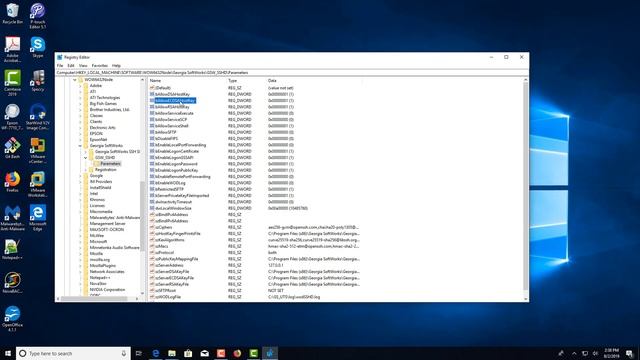Click the Windows Start button
The height and width of the screenshot is (360, 640).
tap(8, 353)
